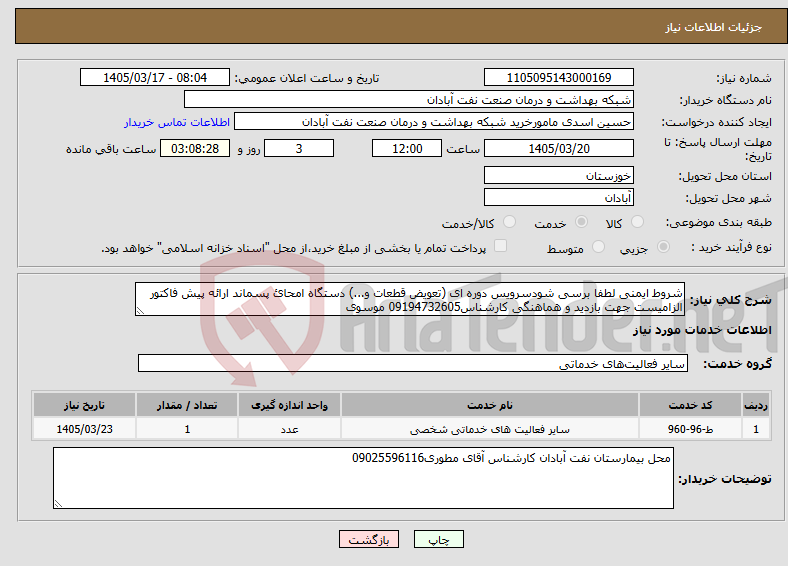This screenshot has height=566, width=788.
Task: Click the طبقه بندی موضوعی label
Action: 719,222
